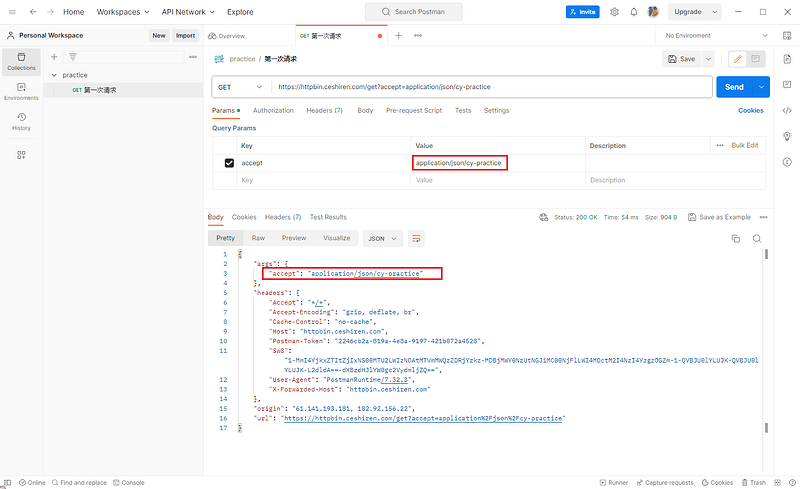Click the network globe icon near Status
Viewport: 800px width, 489px height.
click(x=543, y=217)
